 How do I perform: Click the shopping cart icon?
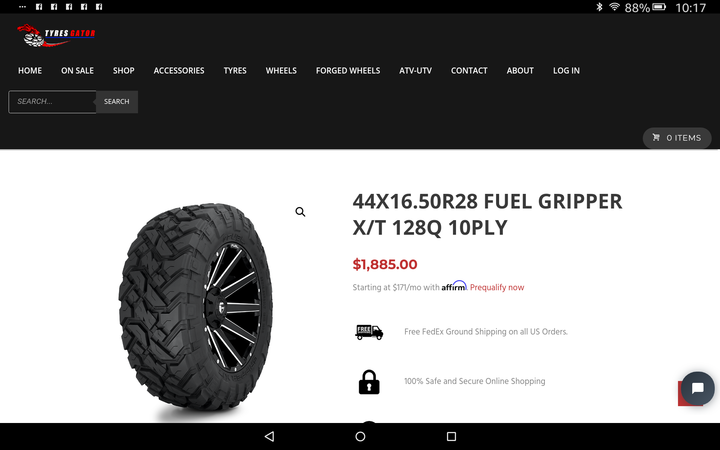click(656, 137)
